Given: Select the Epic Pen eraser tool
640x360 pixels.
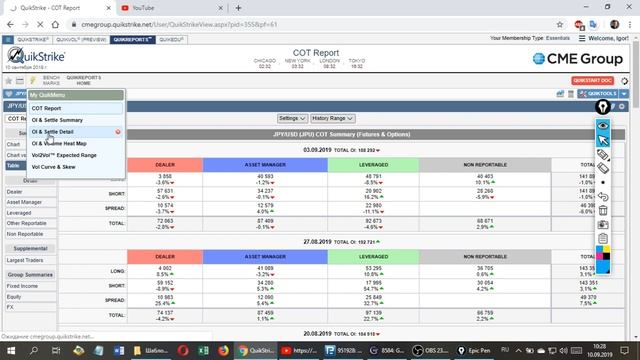Looking at the screenshot, I should (603, 168).
